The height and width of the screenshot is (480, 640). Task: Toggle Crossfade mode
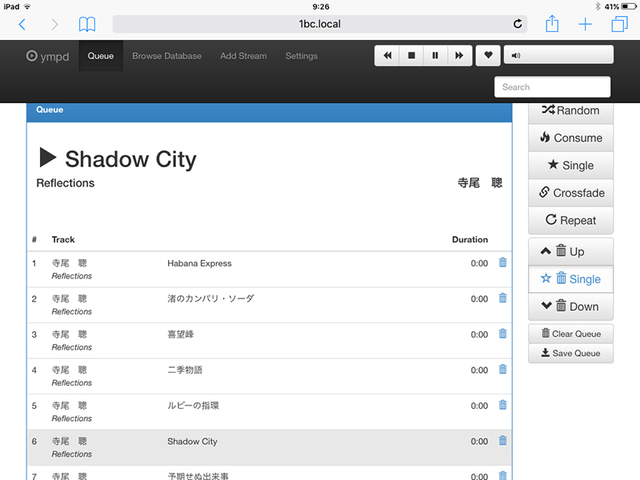571,193
